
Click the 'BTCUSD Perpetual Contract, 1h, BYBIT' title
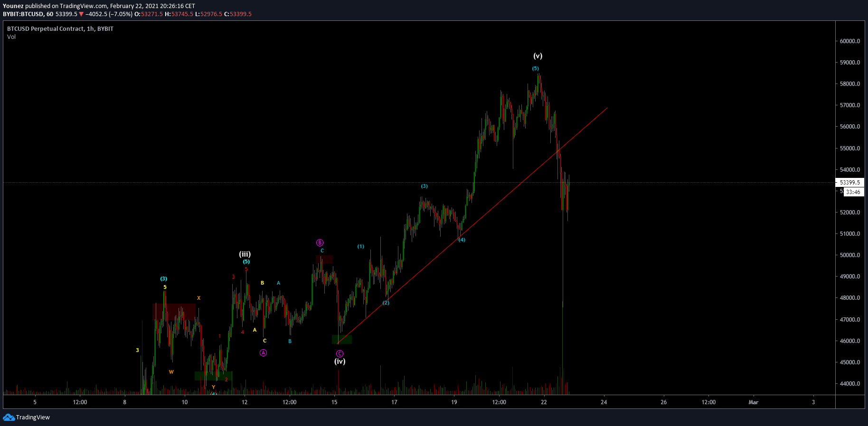[x=60, y=29]
